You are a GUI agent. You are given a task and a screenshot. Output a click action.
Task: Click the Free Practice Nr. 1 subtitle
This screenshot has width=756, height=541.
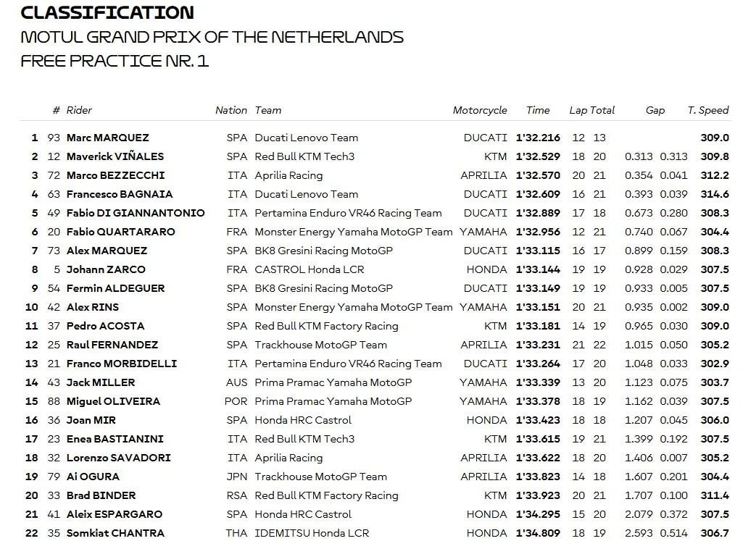[115, 61]
